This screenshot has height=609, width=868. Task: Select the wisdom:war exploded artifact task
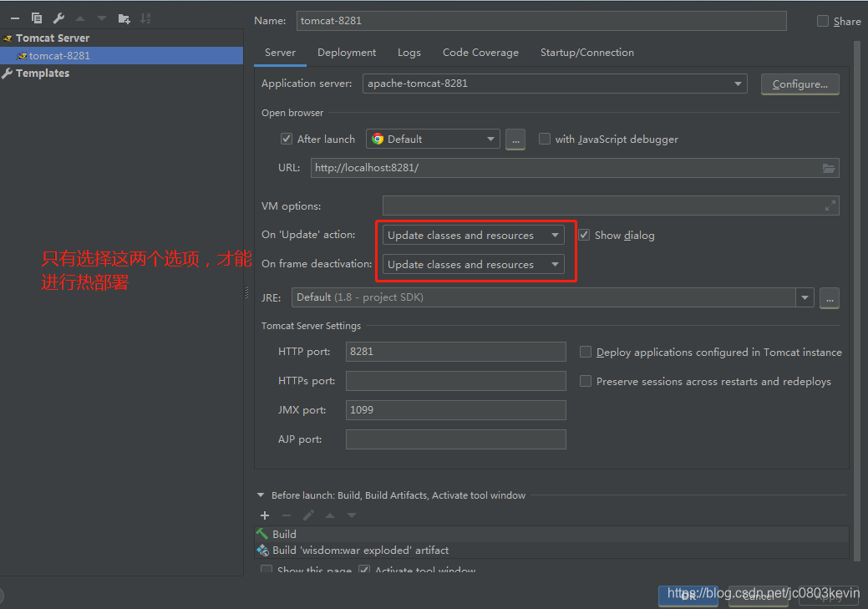(x=551, y=551)
